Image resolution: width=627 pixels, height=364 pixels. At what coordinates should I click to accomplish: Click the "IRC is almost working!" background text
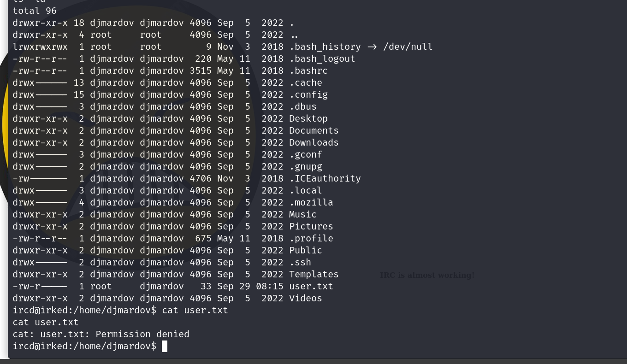(427, 275)
